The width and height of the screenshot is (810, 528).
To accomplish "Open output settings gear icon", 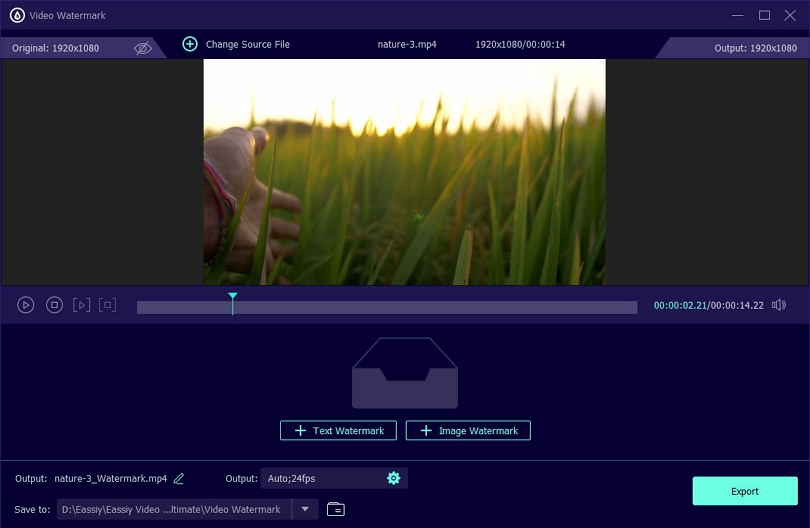I will click(x=394, y=478).
